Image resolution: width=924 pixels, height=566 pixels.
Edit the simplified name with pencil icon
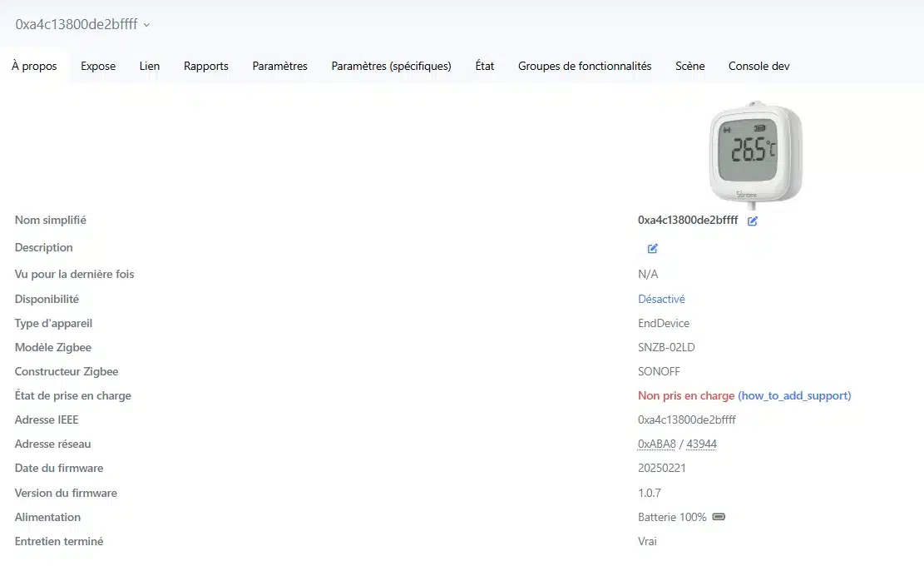click(753, 221)
